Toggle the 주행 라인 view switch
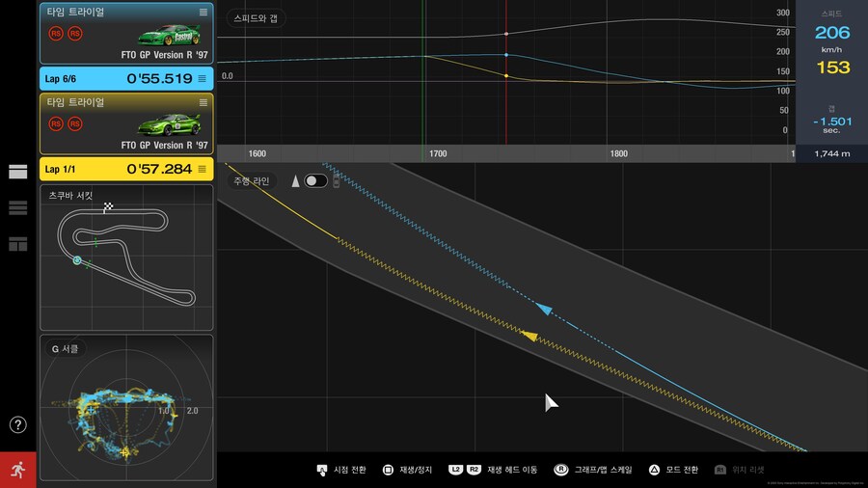 pos(315,181)
